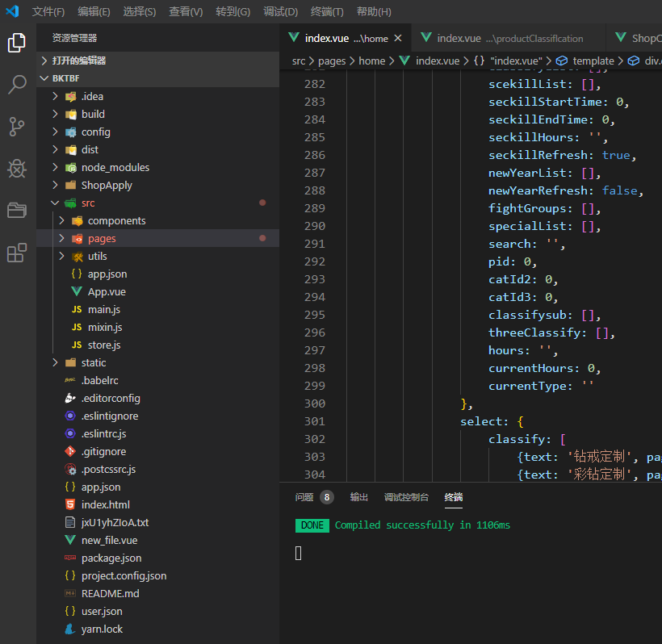Expand the config folder
This screenshot has width=662, height=644.
click(x=55, y=132)
